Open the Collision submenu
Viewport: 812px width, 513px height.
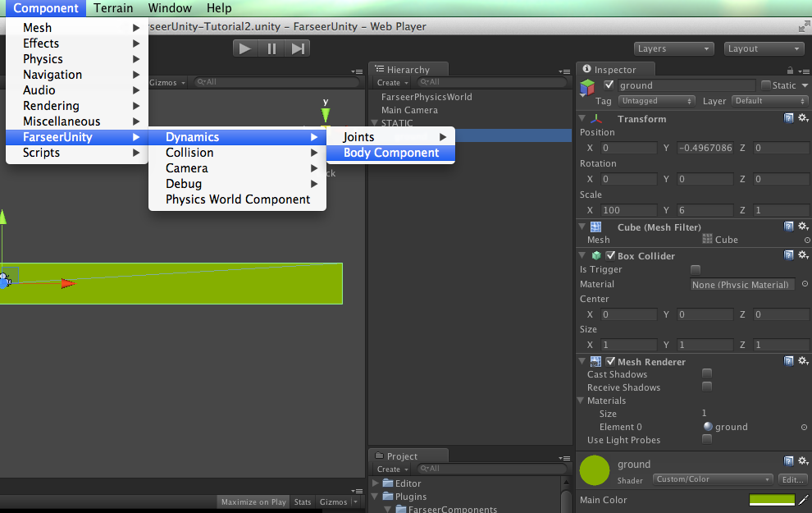[237, 153]
